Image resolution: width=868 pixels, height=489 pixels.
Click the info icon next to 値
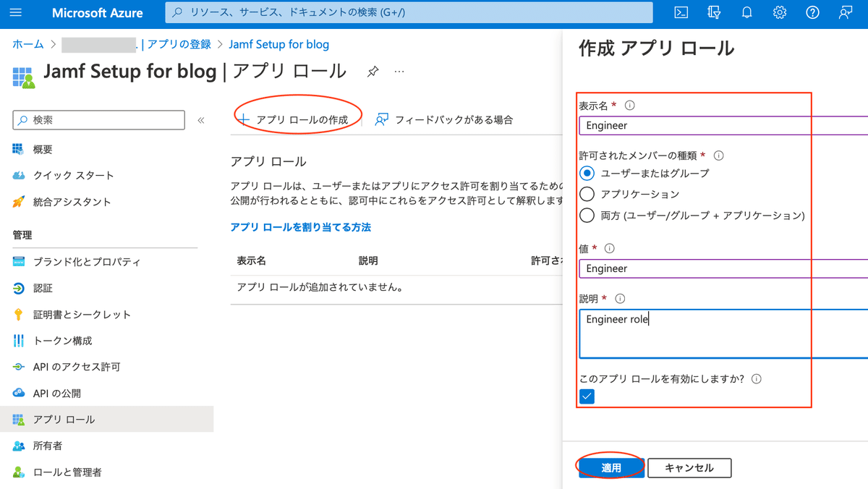coord(609,248)
